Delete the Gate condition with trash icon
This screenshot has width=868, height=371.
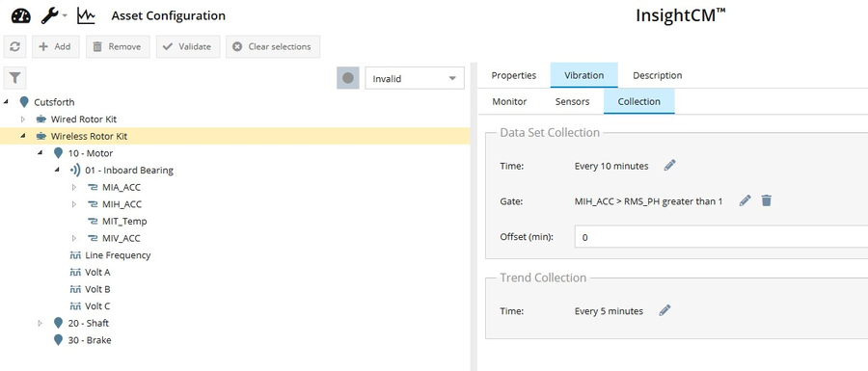(x=766, y=200)
